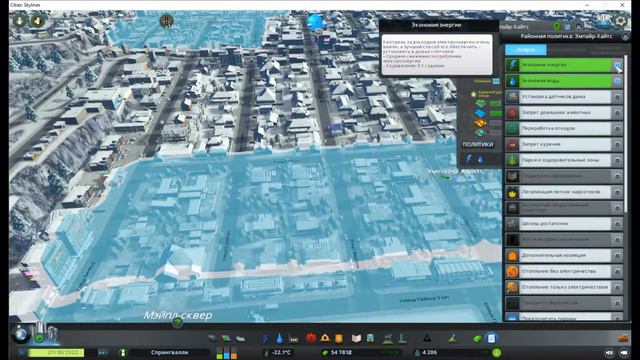640x360 pixels.
Task: Enable the Переработка отходов checkbox
Action: 617,129
